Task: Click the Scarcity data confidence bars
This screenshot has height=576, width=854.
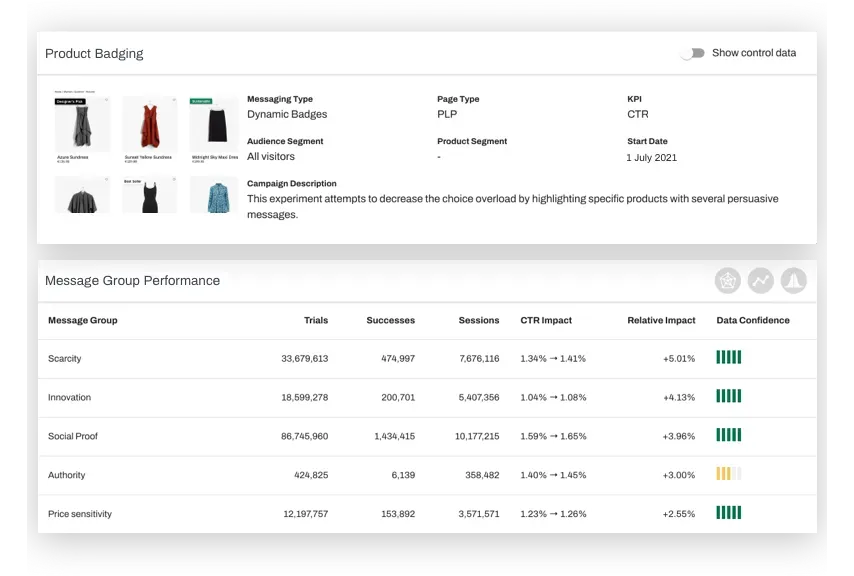Action: [729, 357]
